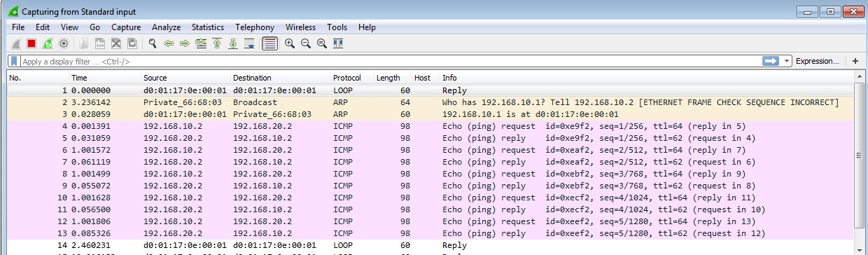Sort by the Length column header
The image size is (868, 255).
(393, 78)
